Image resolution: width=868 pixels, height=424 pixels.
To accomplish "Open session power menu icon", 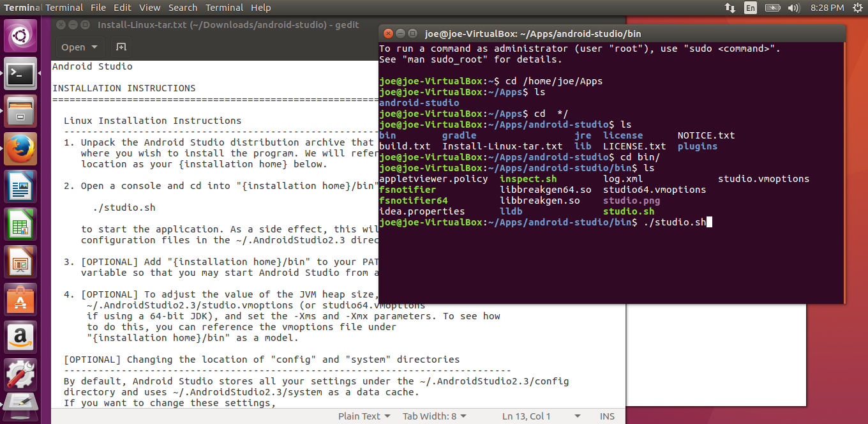I will tap(856, 8).
